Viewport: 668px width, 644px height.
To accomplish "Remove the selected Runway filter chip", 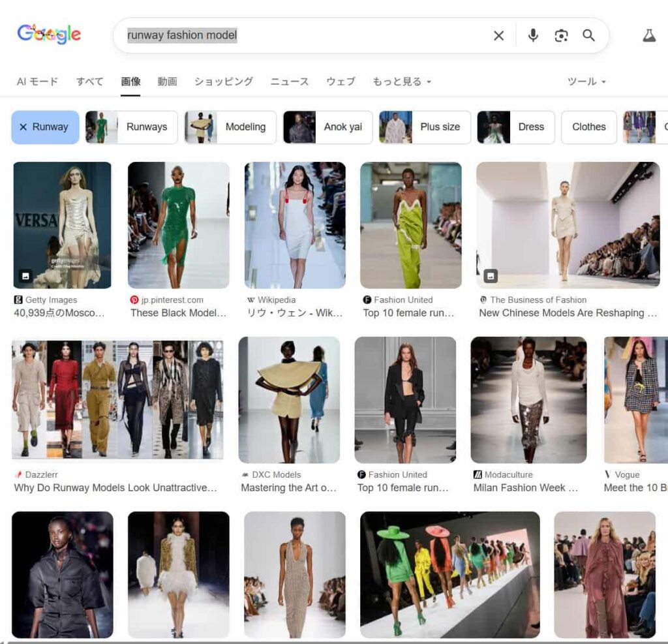I will [45, 127].
